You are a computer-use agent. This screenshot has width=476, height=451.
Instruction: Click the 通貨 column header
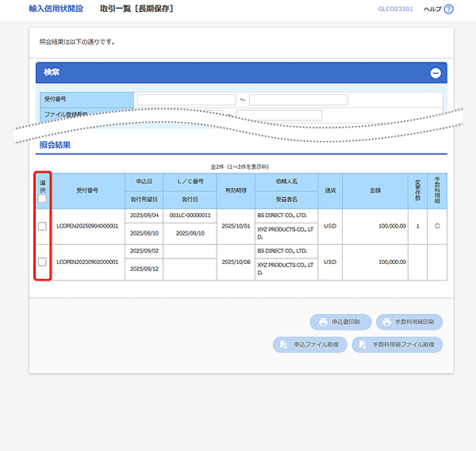click(330, 190)
